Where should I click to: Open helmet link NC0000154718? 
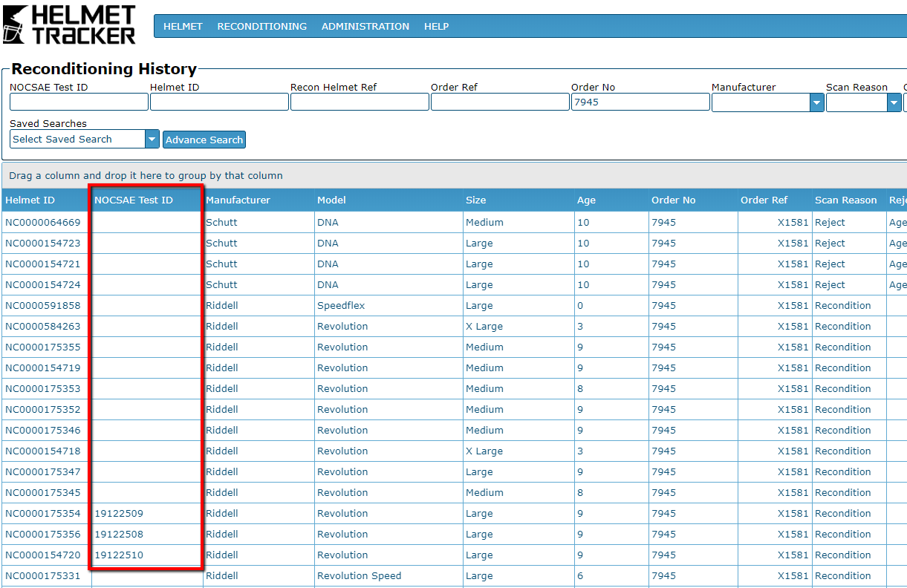pos(43,451)
